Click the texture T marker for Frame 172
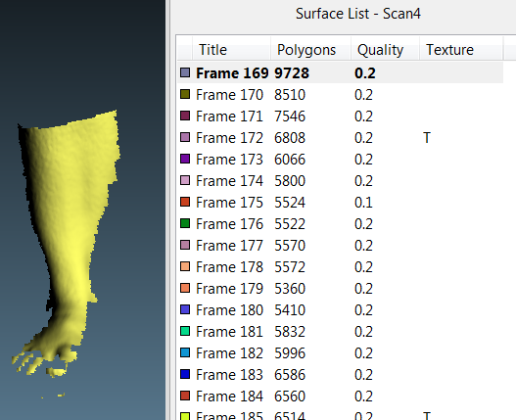 click(x=427, y=138)
